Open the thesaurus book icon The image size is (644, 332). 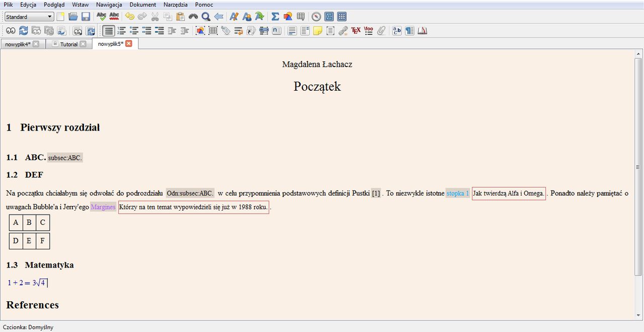coord(423,31)
